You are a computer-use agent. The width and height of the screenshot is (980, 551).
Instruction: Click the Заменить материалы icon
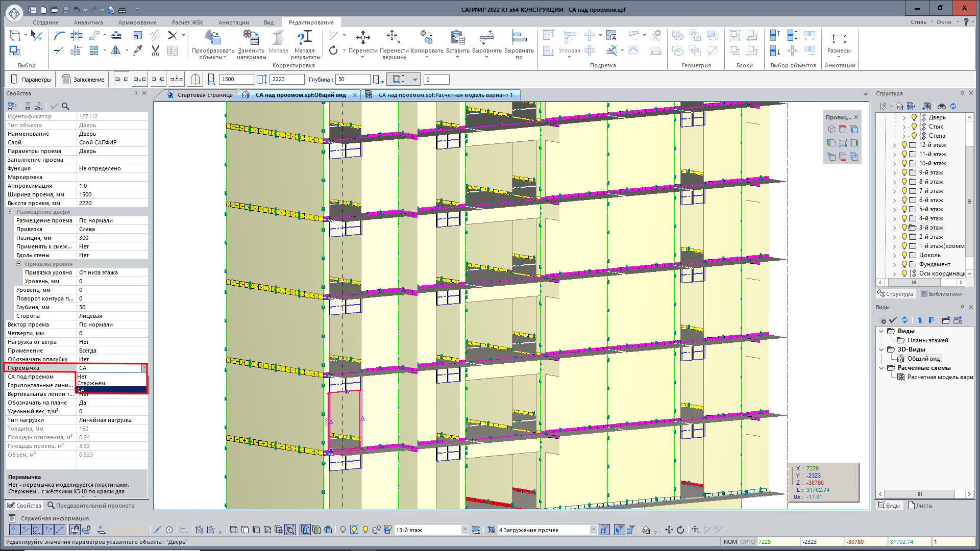(x=251, y=37)
